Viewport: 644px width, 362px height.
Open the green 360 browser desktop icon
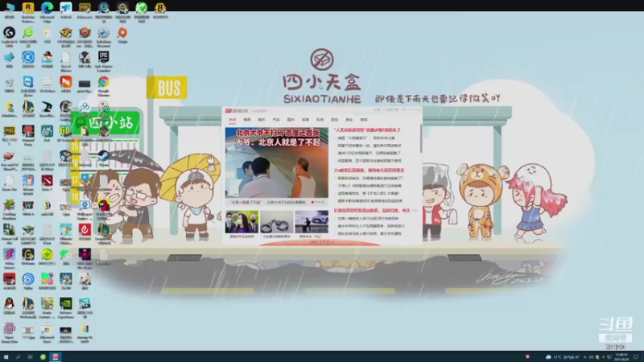click(28, 33)
